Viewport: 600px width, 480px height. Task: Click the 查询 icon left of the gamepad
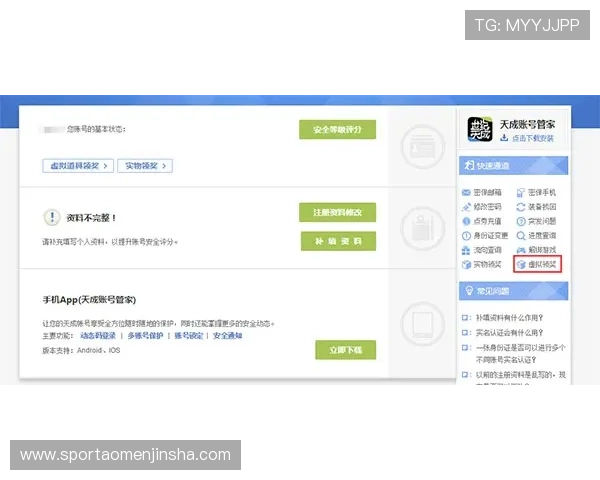[x=466, y=250]
